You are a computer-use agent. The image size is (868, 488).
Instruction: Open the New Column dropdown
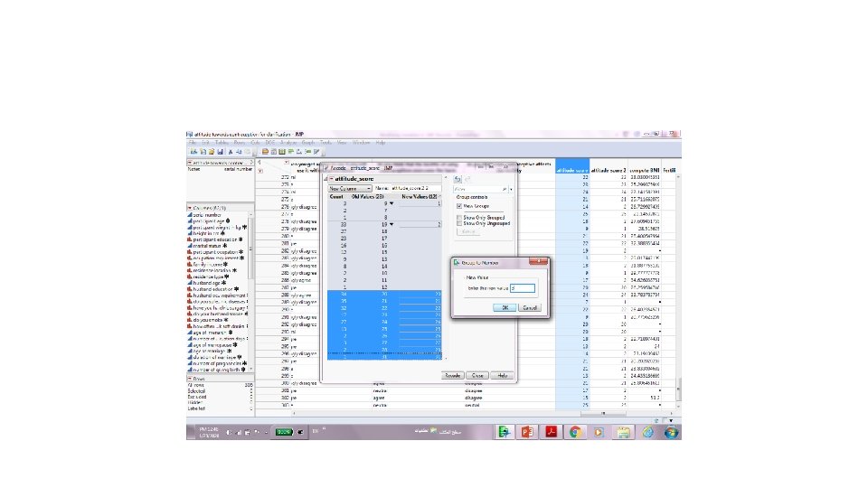(x=350, y=189)
